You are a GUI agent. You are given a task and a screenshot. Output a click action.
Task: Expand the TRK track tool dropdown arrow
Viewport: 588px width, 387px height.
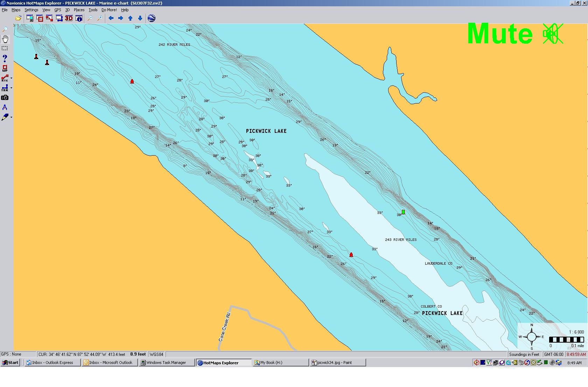pyautogui.click(x=11, y=88)
